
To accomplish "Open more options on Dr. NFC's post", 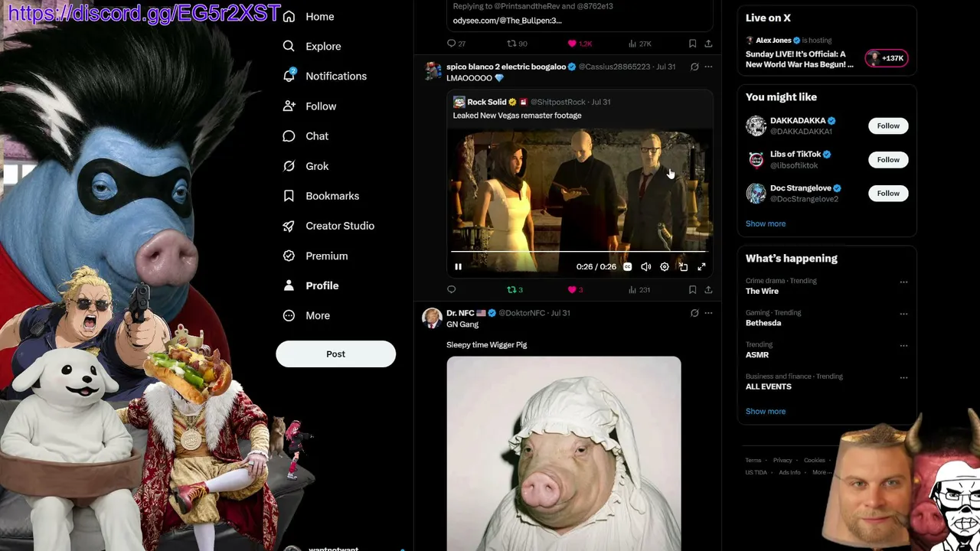I will coord(708,313).
